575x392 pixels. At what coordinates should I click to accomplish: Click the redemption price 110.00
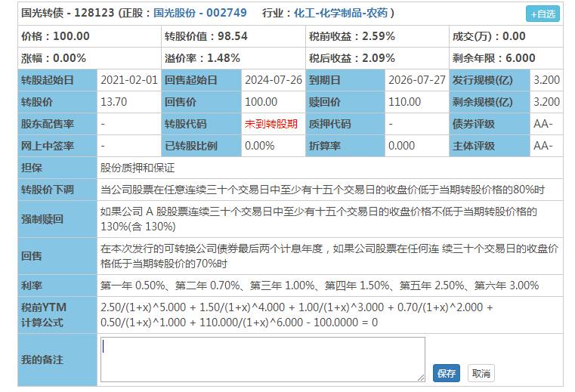[404, 102]
